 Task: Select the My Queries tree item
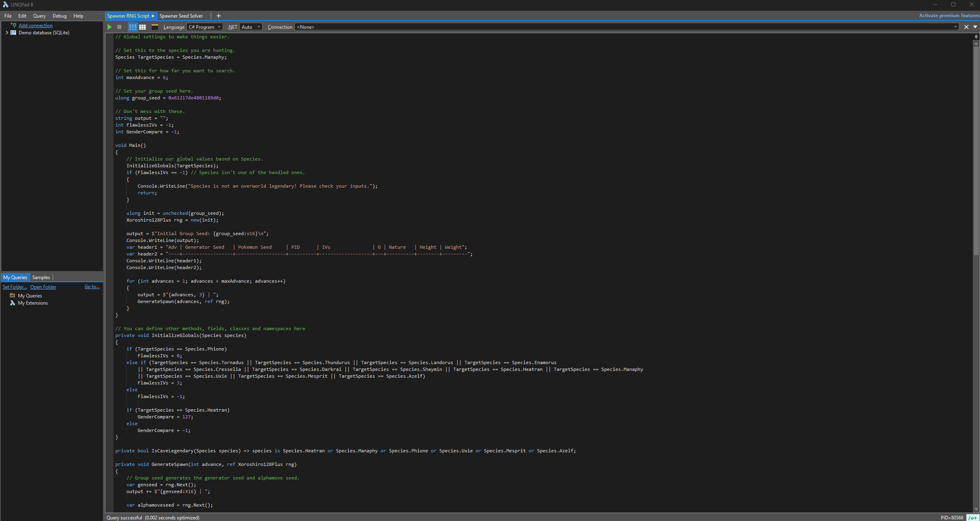coord(30,296)
